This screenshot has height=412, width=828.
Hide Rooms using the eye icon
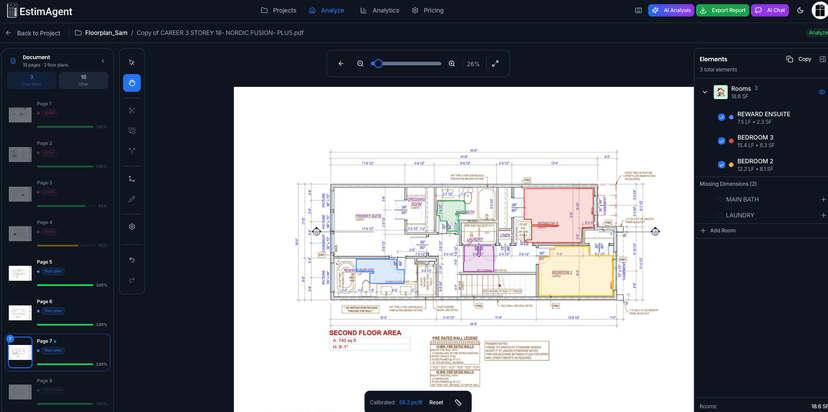pos(821,92)
